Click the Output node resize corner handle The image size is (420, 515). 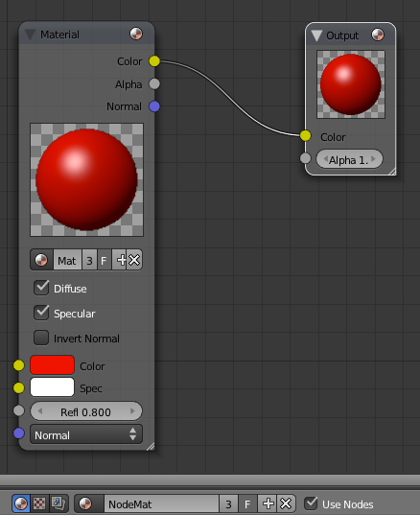click(x=392, y=172)
